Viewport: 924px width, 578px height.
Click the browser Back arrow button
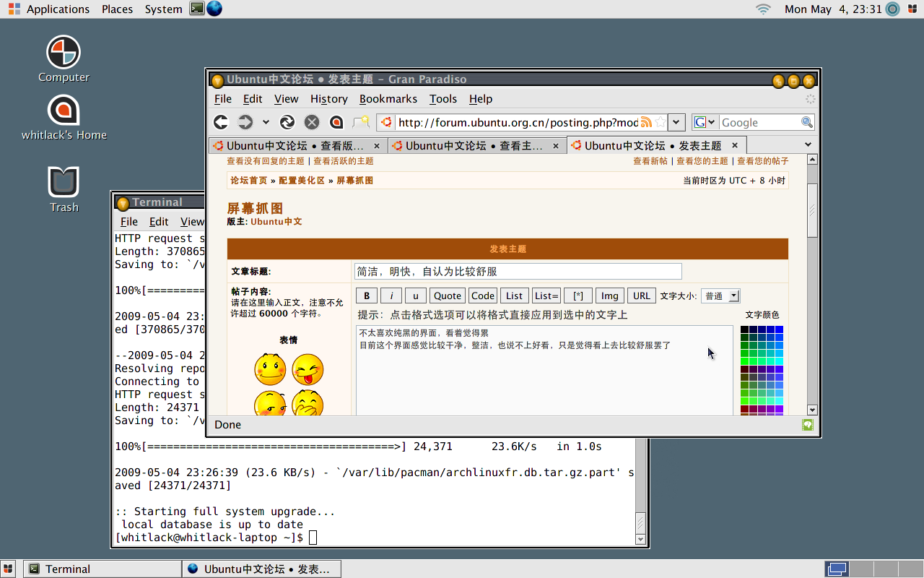221,122
